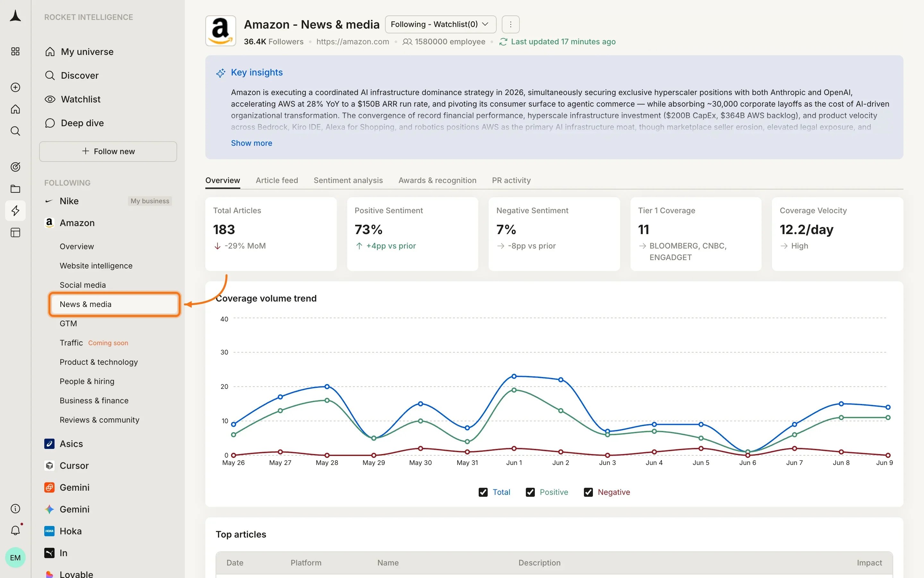Screen dimensions: 924x578
Task: Open the home icon in narrow left rail
Action: pos(15,109)
